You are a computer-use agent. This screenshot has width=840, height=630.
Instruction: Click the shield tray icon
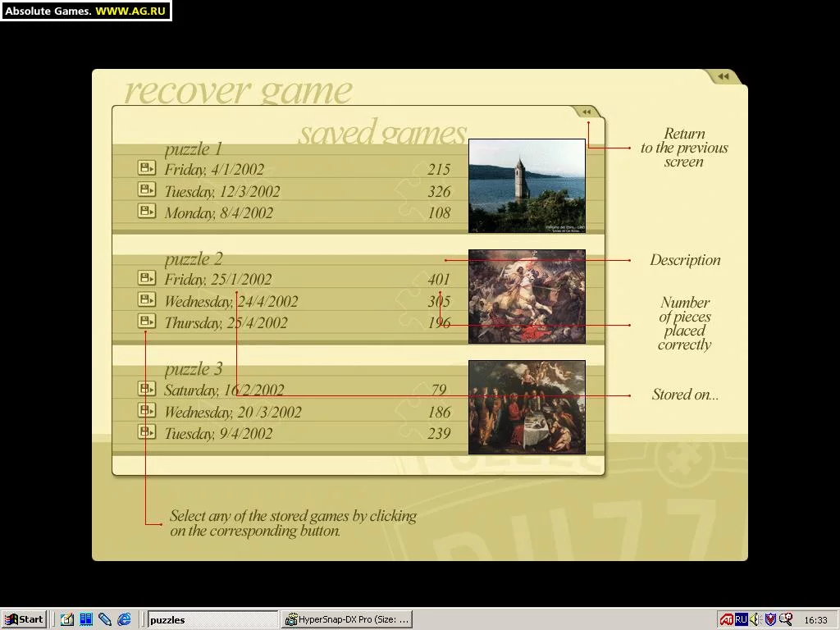pyautogui.click(x=770, y=620)
